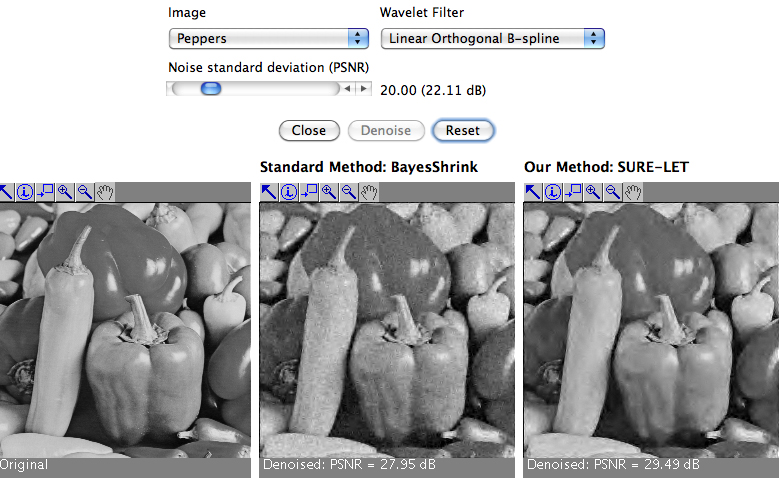The image size is (780, 478).
Task: Click info icon in SURE-LET panel
Action: click(553, 192)
